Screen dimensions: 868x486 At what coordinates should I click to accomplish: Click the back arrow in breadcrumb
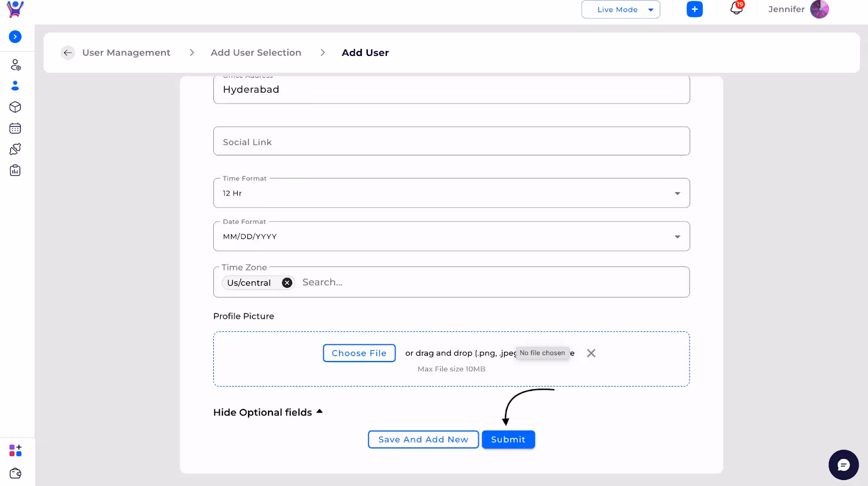pyautogui.click(x=68, y=53)
